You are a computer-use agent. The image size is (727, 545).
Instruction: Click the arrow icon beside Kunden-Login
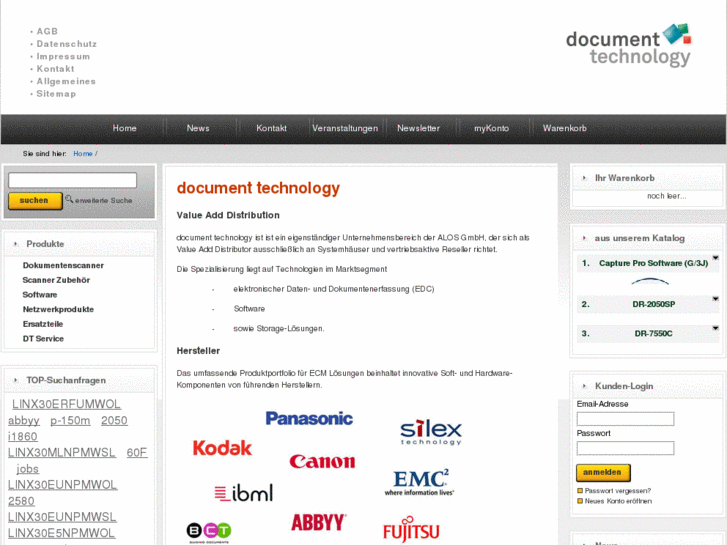[x=584, y=386]
